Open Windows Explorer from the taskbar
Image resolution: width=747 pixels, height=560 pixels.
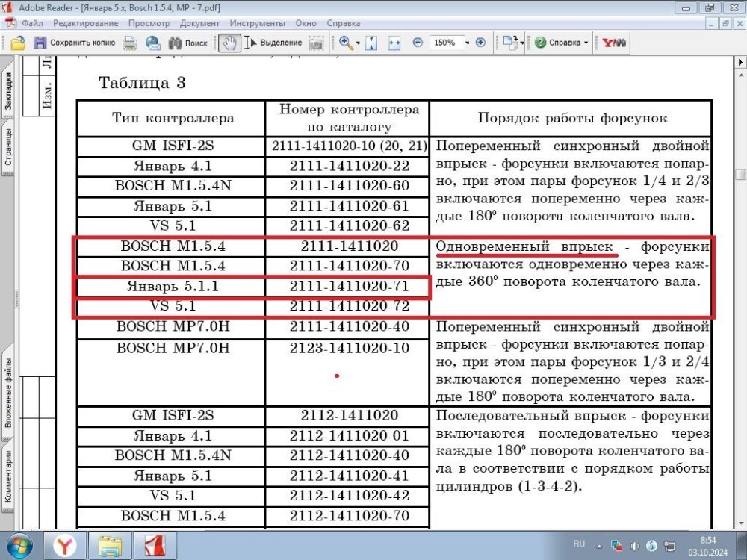point(110,546)
